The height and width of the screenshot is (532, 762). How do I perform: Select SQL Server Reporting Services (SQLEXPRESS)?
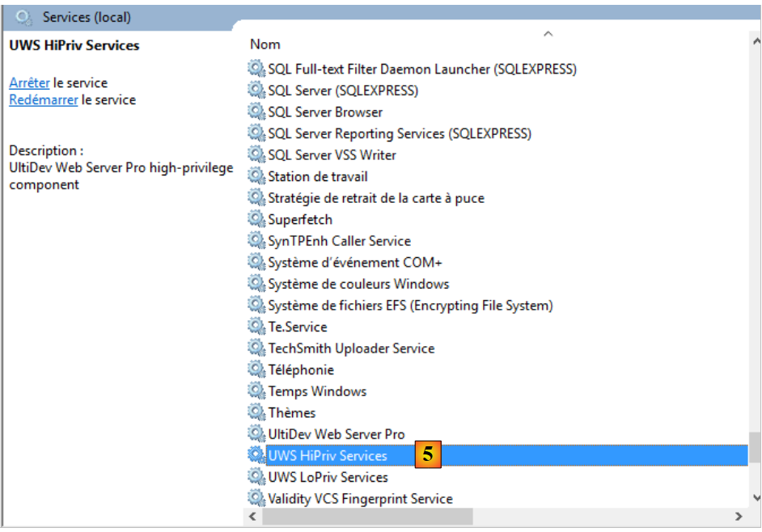(x=400, y=133)
